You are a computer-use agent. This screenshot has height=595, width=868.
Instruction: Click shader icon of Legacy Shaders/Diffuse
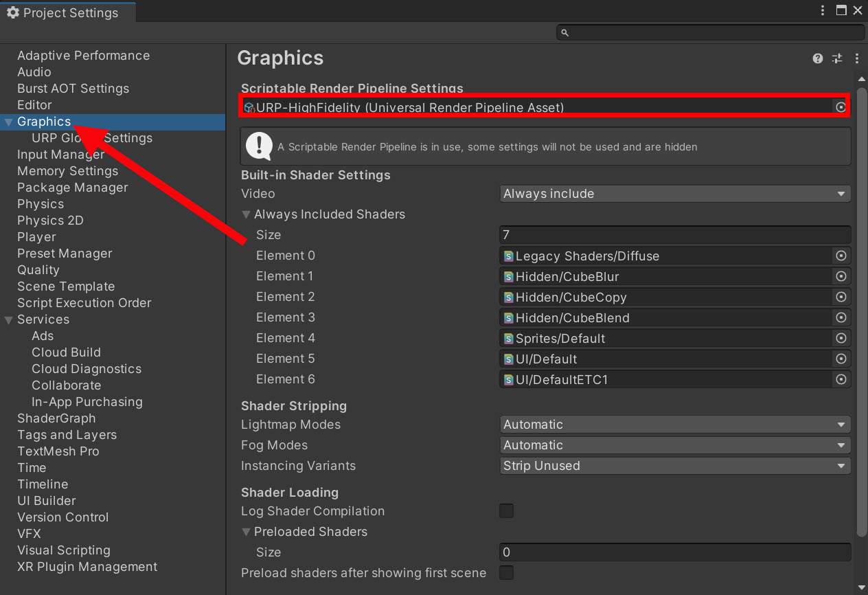pyautogui.click(x=509, y=256)
